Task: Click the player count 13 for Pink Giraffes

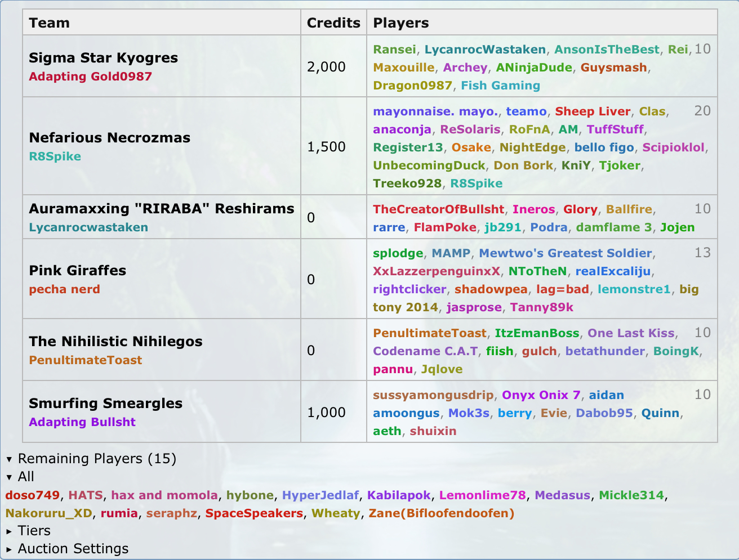Action: (702, 253)
